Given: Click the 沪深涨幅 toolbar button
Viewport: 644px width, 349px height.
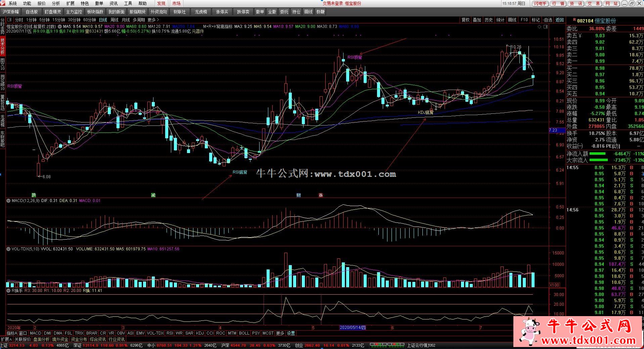Looking at the screenshot, I should coord(11,12).
